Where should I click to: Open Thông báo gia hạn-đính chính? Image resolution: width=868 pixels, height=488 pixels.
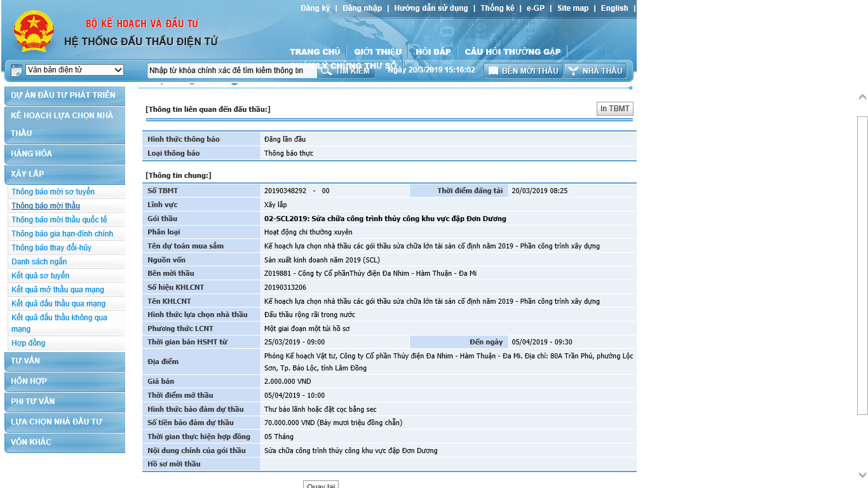[x=62, y=234]
